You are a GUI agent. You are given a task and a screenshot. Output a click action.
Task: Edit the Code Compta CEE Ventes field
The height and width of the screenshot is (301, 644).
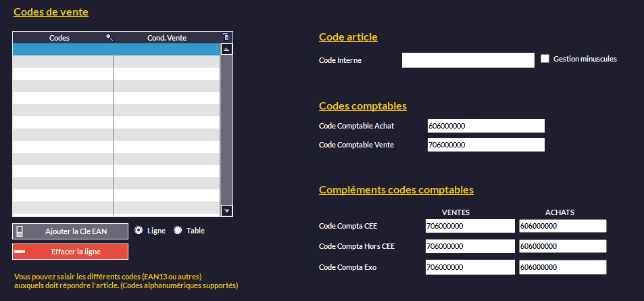470,226
